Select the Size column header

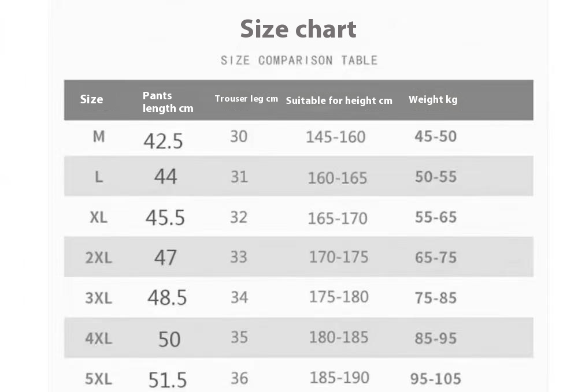(x=91, y=99)
